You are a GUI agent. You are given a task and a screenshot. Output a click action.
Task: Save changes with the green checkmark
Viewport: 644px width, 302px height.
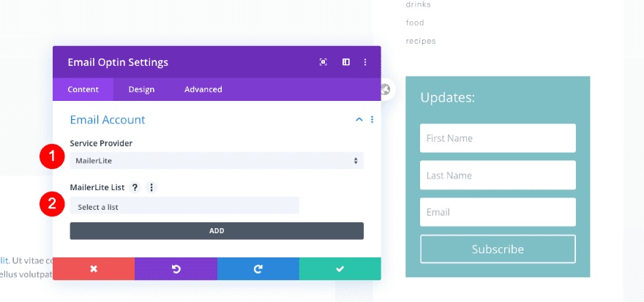click(340, 269)
